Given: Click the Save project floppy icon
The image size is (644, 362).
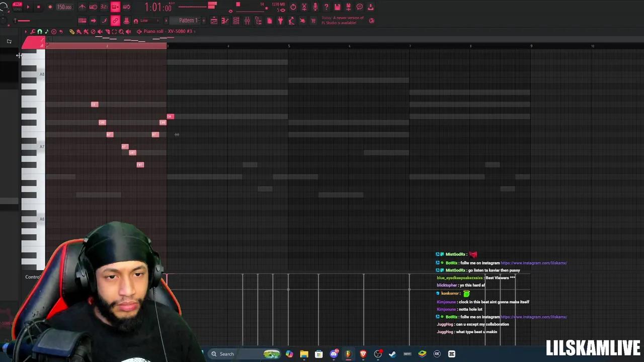Looking at the screenshot, I should tap(337, 7).
